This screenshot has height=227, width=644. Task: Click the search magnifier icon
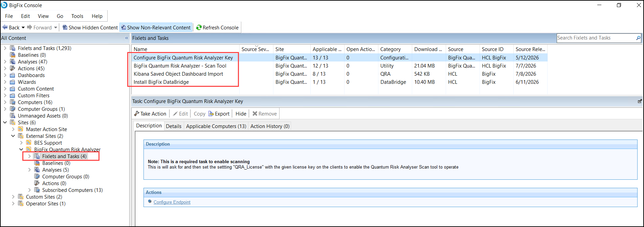pyautogui.click(x=638, y=38)
